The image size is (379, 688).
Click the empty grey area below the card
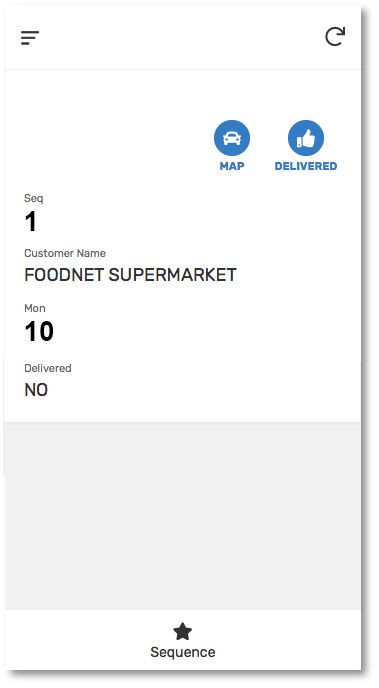(182, 516)
